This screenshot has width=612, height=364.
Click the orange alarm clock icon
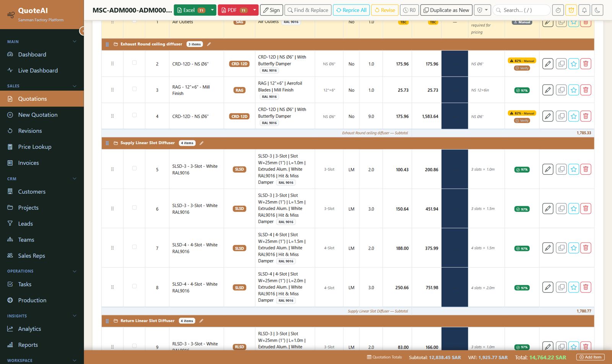tap(571, 10)
